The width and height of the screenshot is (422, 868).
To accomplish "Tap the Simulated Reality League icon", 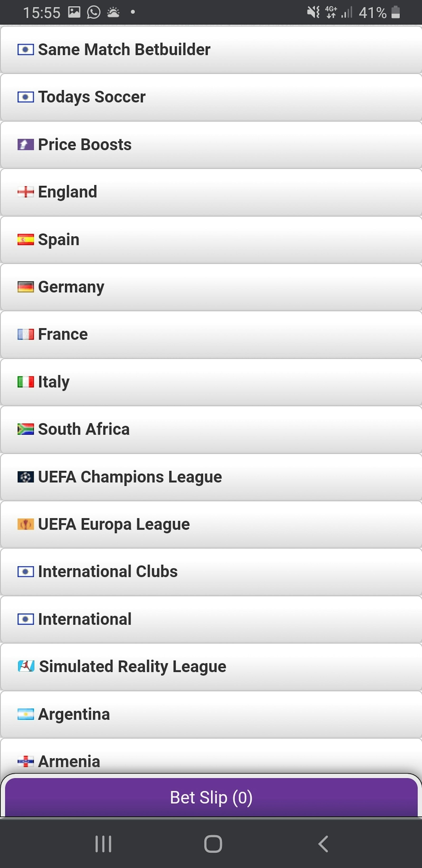I will pos(26,666).
